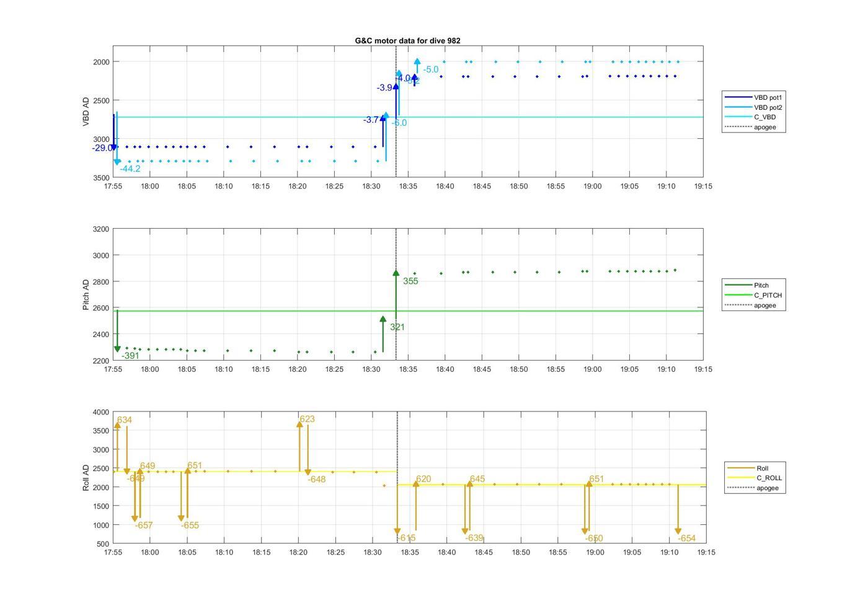Viewport: 868px width, 611px height.
Task: Click the '-615' annotation in Roll plot
Action: [407, 538]
